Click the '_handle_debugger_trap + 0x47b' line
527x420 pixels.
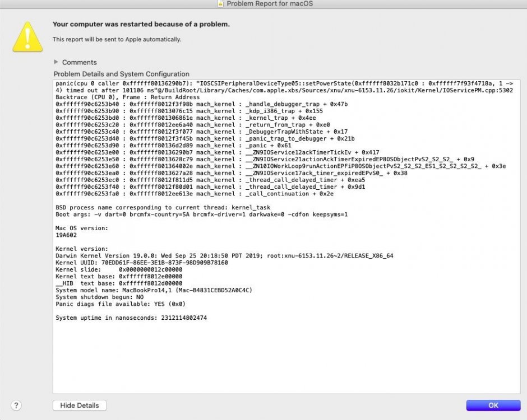[x=202, y=104]
